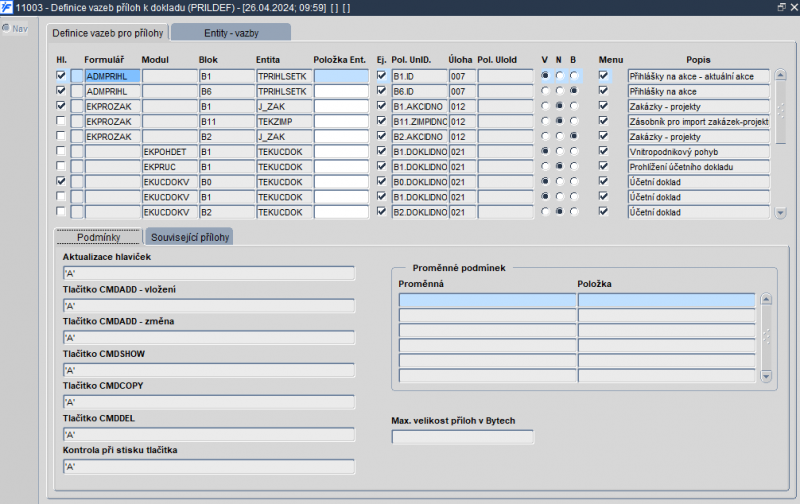Image resolution: width=800 pixels, height=504 pixels.
Task: Toggle the Hl. checkbox for the Vnitropodnikový pohyb row
Action: [62, 151]
